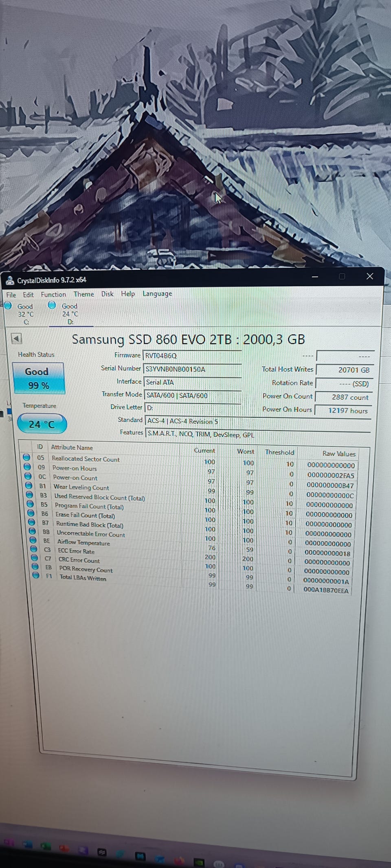Open the Disk menu
Image resolution: width=391 pixels, height=868 pixels.
pyautogui.click(x=107, y=294)
